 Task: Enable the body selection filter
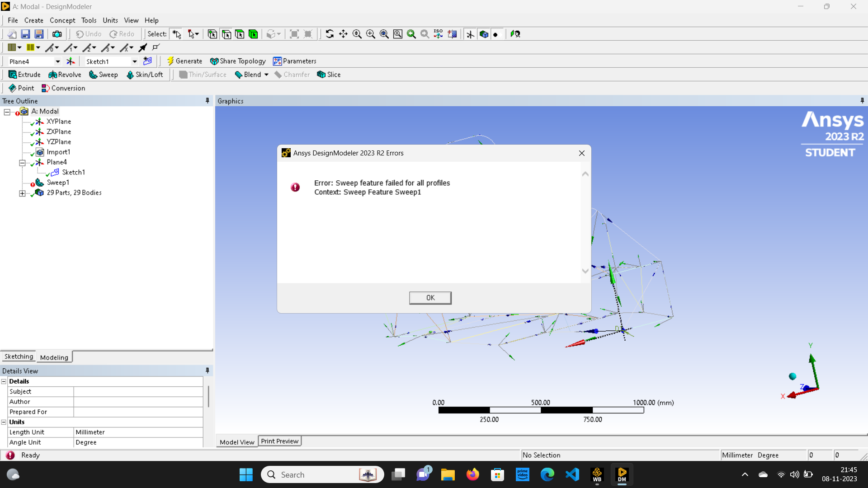[253, 34]
